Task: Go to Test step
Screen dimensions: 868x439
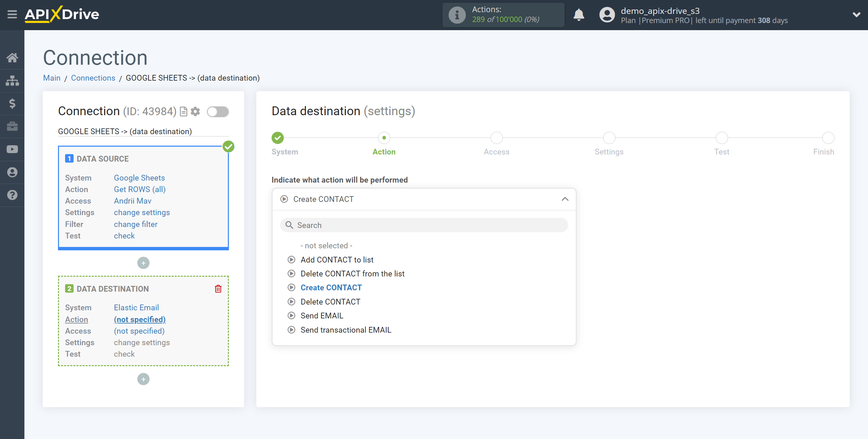Action: (722, 138)
